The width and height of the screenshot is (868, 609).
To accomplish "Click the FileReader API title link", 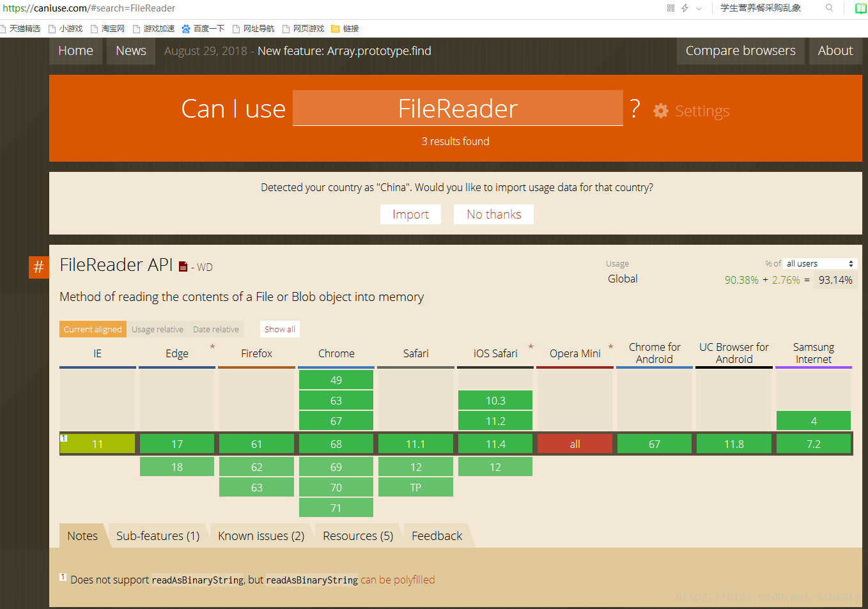I will point(116,265).
